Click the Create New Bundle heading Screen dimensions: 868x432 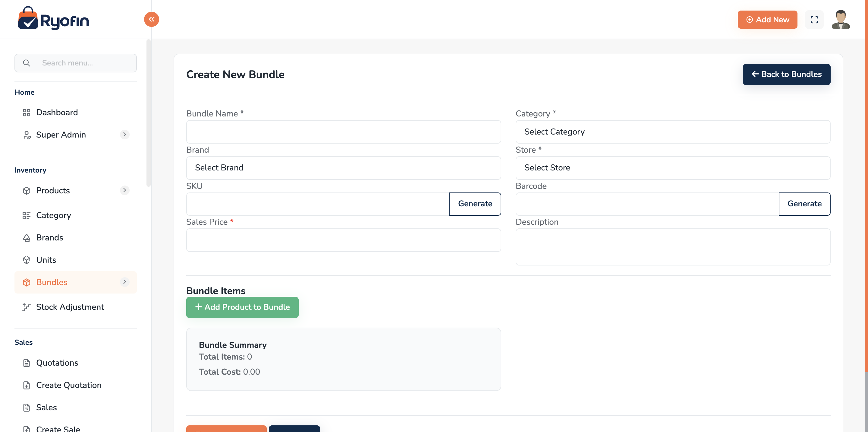[x=235, y=75]
